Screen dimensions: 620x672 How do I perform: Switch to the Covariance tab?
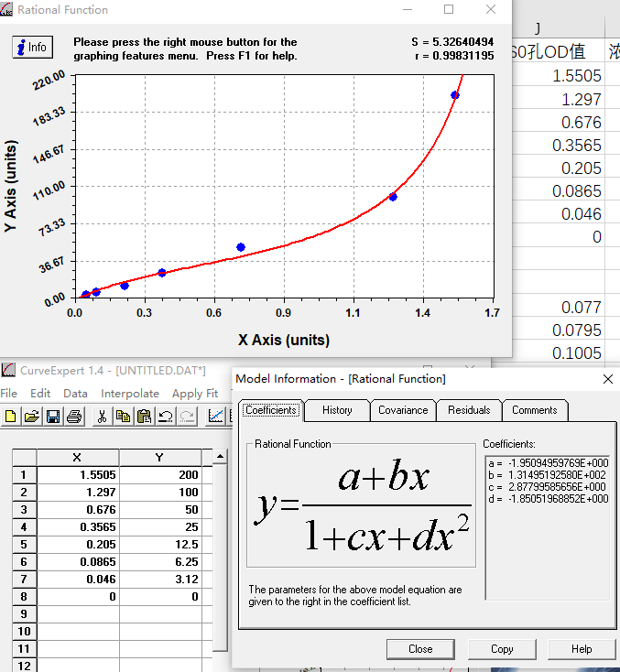[403, 410]
